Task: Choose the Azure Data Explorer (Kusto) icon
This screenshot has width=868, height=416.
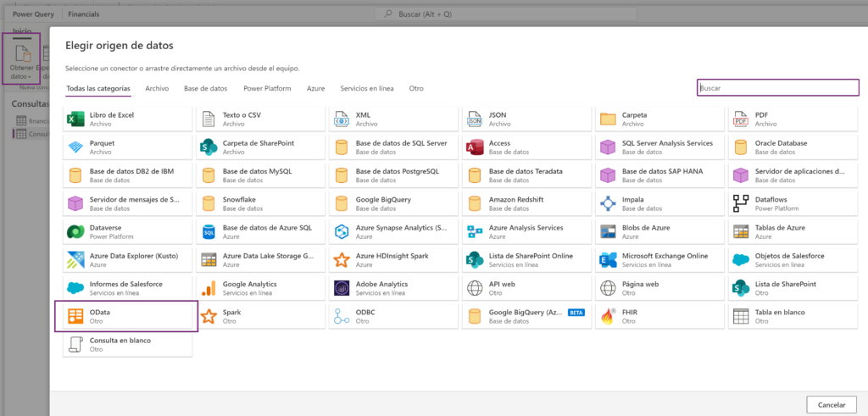Action: [x=75, y=260]
